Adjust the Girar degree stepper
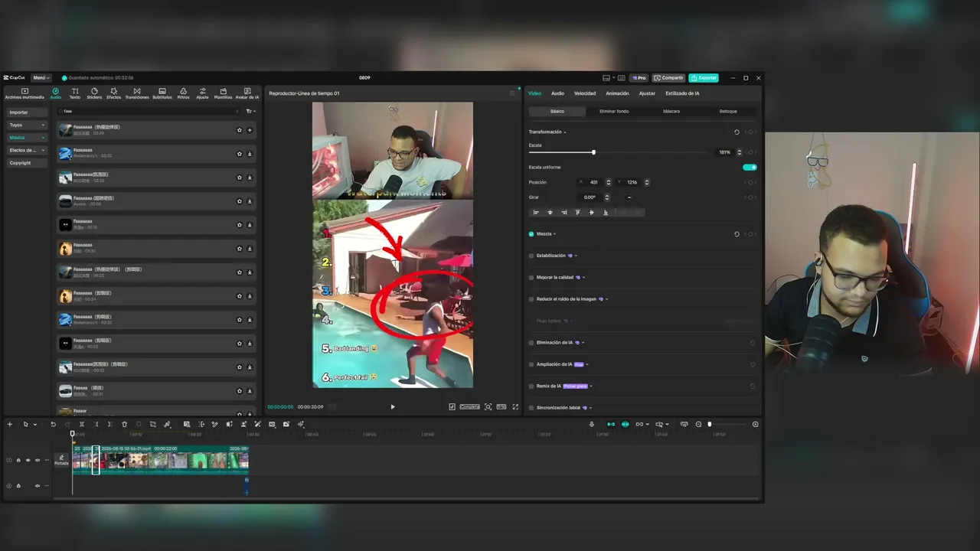980x551 pixels. [x=606, y=197]
